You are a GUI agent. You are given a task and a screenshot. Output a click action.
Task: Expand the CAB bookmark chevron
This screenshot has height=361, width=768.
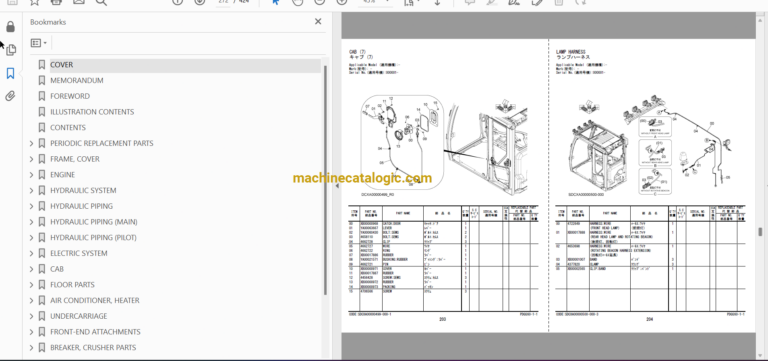tap(31, 269)
